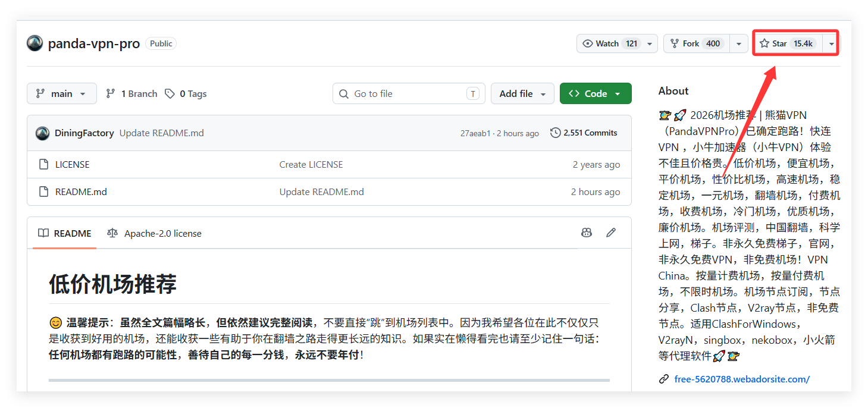This screenshot has height=408, width=868.
Task: Click the DiningFactory author avatar
Action: [x=42, y=133]
